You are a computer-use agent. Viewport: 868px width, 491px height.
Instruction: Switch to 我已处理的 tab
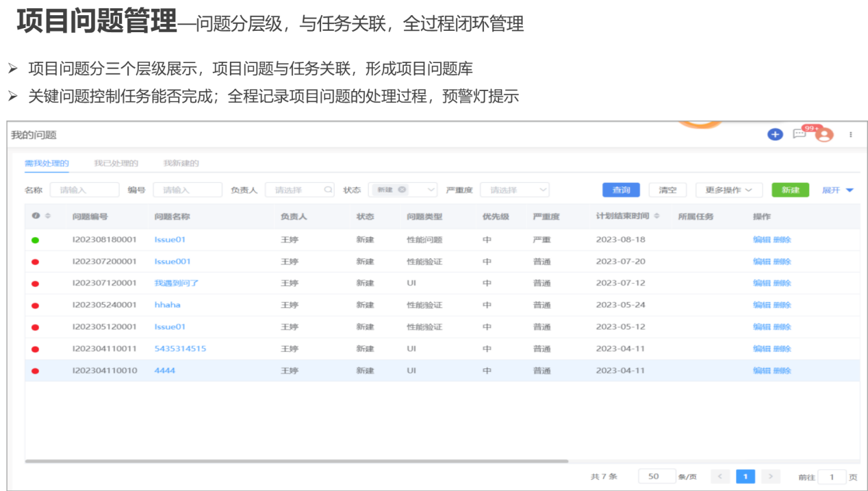point(116,164)
